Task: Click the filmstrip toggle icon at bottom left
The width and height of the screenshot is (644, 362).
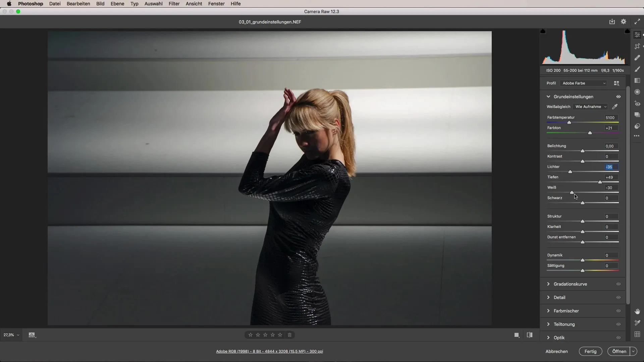Action: (32, 335)
